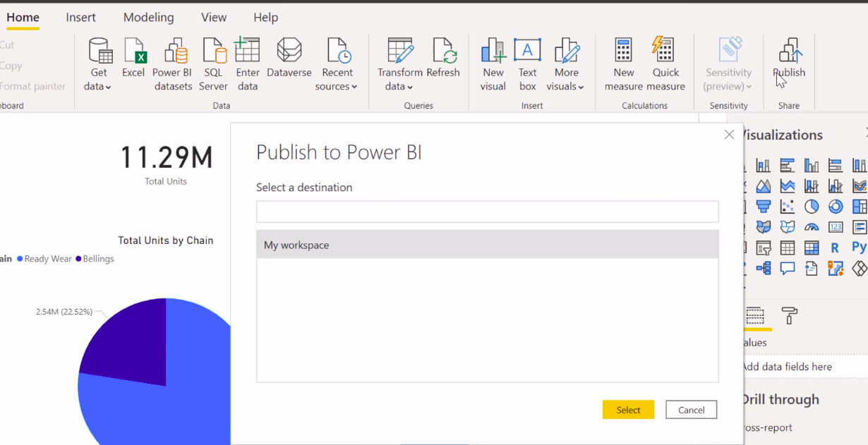Click the Publish button in Share group

789,58
